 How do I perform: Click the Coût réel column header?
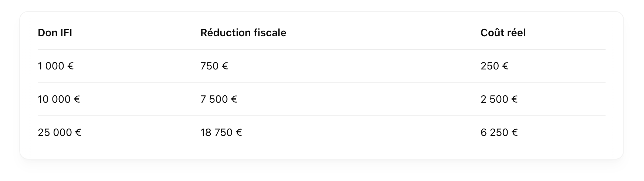[503, 33]
